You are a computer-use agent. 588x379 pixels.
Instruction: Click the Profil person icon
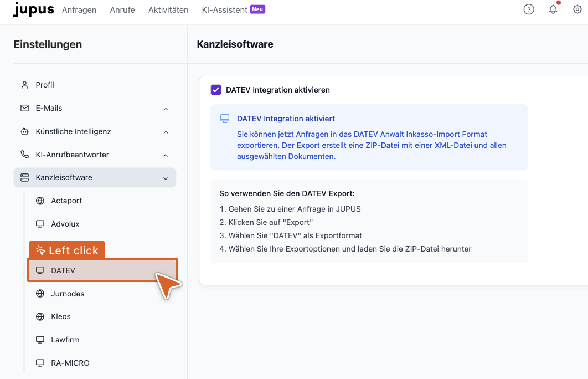(x=25, y=85)
